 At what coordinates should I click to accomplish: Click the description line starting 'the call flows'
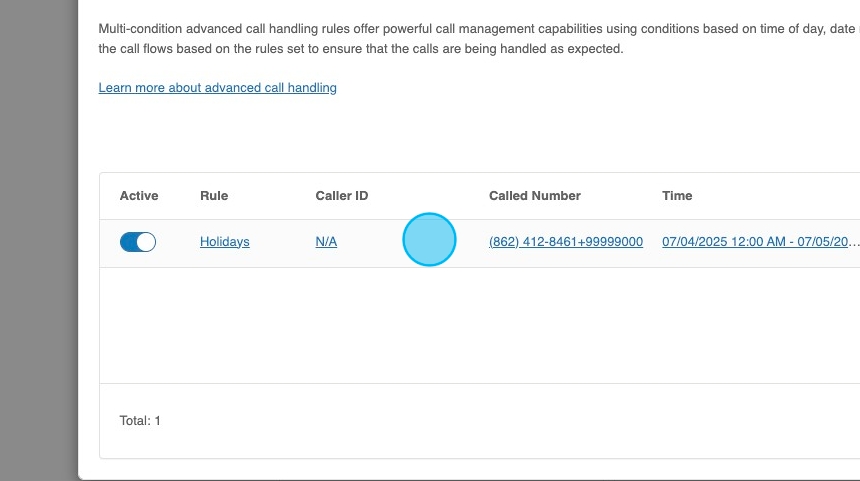[360, 49]
